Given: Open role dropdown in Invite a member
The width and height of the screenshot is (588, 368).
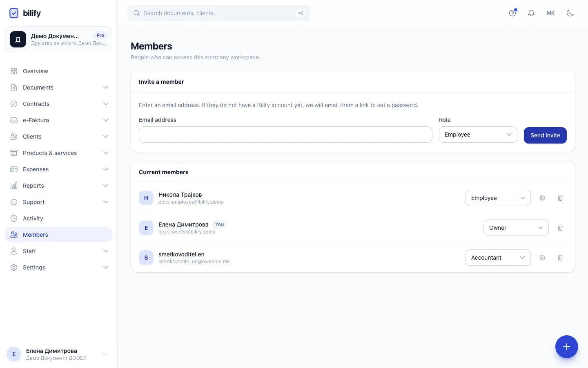Looking at the screenshot, I should pos(478,135).
